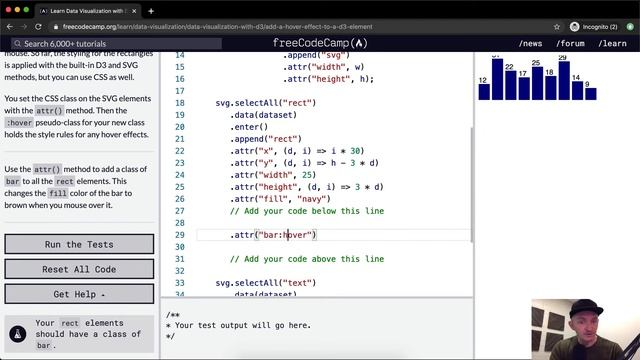640x360 pixels.
Task: Click the Reset All Code button
Action: pyautogui.click(x=79, y=269)
